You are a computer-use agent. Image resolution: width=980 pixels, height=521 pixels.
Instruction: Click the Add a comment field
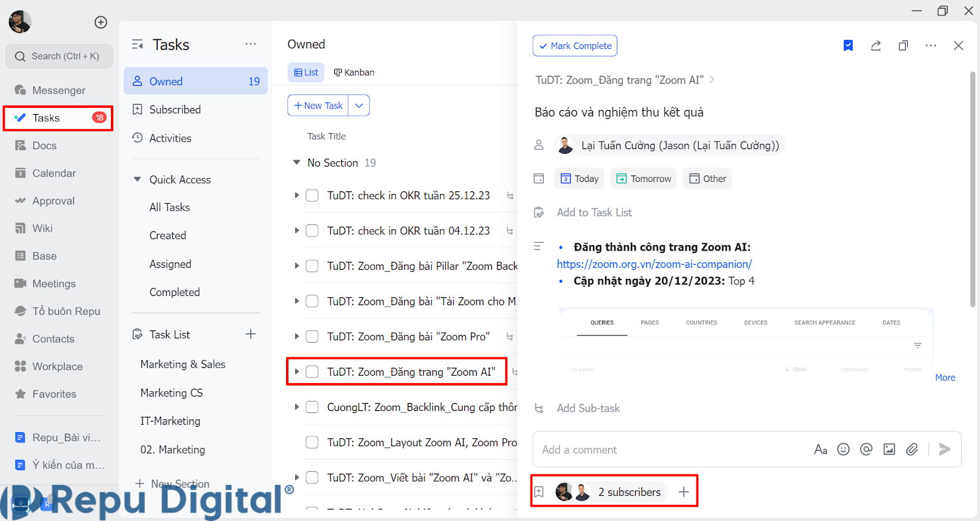click(x=668, y=449)
